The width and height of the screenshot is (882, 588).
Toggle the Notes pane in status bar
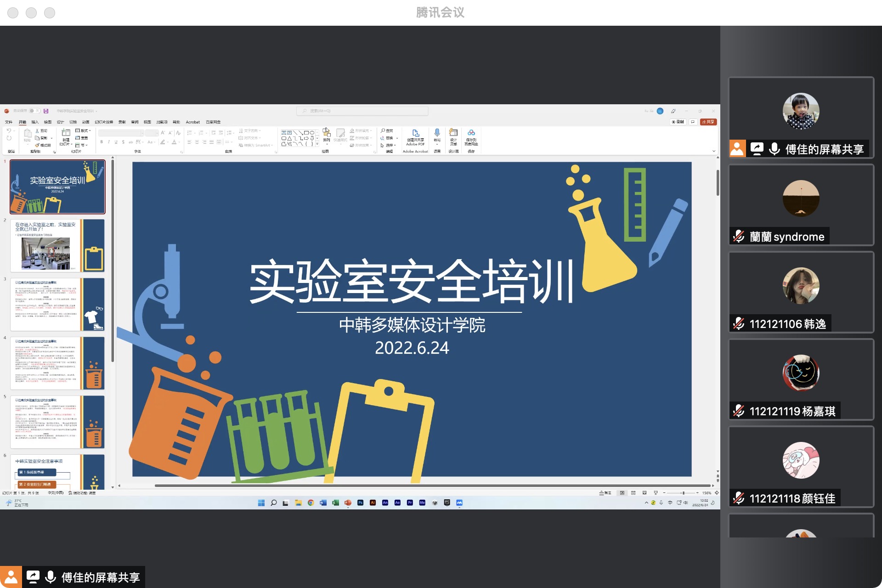point(605,493)
